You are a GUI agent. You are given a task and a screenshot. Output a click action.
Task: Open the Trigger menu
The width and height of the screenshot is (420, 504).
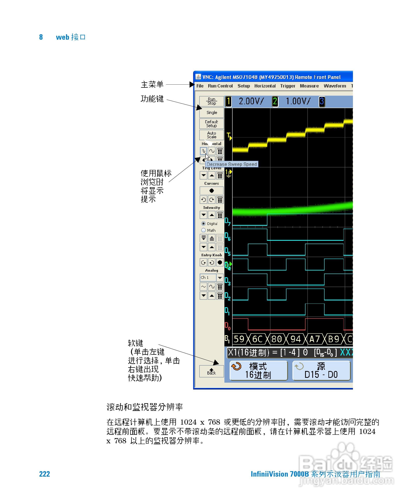pyautogui.click(x=288, y=86)
